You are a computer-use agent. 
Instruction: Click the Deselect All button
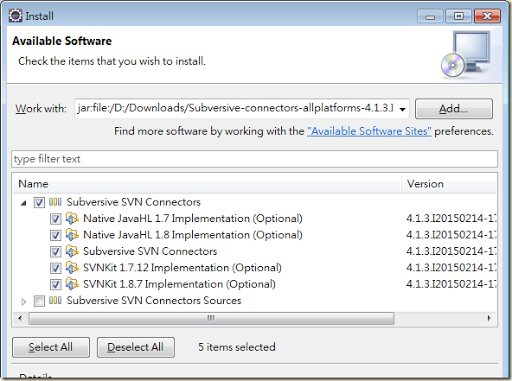pyautogui.click(x=136, y=347)
